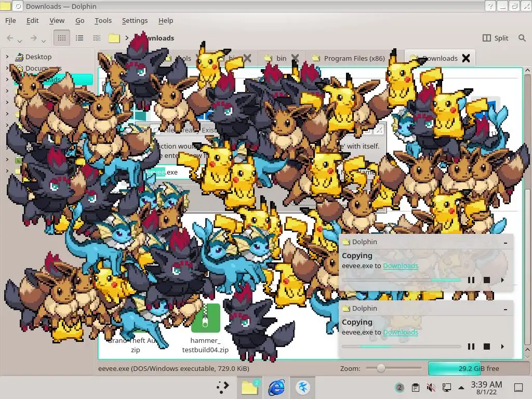
Task: Open the Edit menu
Action: pos(32,21)
